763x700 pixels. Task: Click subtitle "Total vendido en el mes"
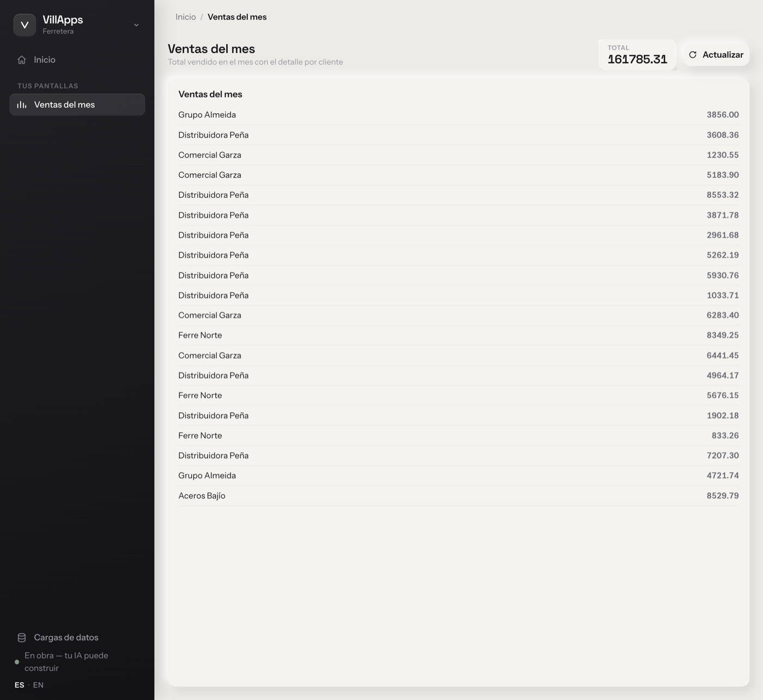[256, 62]
